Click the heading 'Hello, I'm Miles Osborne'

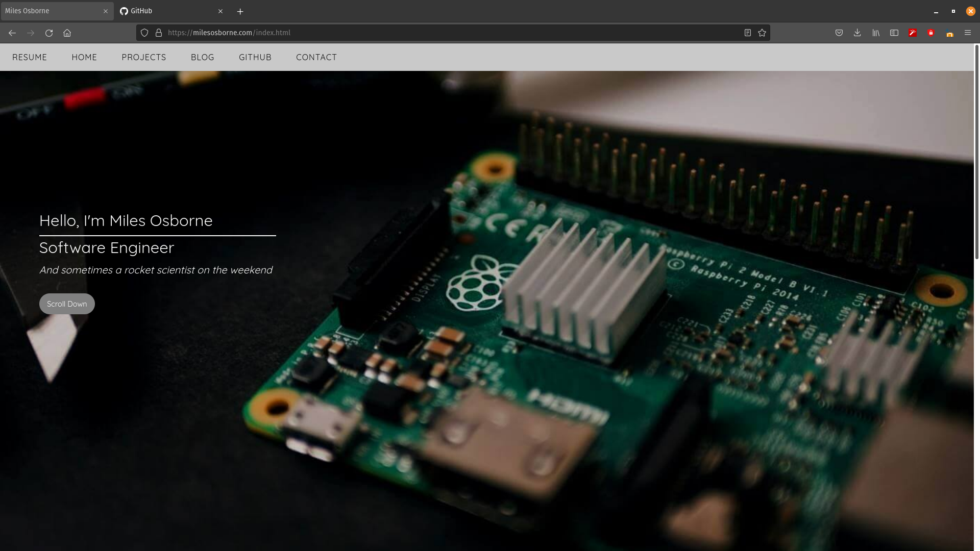(126, 220)
